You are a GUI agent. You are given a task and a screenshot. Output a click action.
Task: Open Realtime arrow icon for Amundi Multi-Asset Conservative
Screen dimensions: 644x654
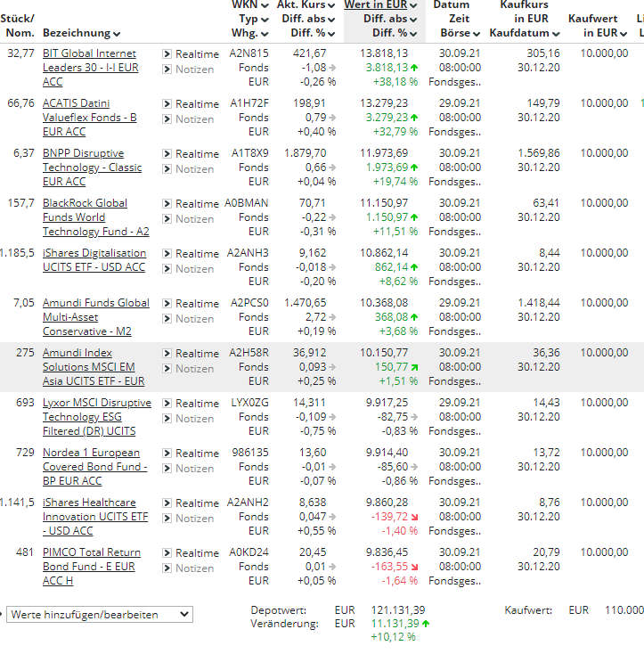[167, 303]
